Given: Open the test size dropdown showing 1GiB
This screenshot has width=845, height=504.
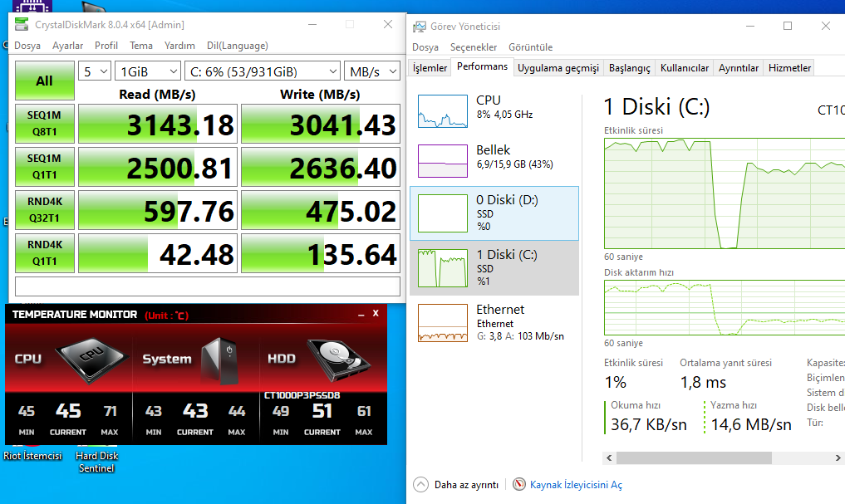Looking at the screenshot, I should coord(147,71).
